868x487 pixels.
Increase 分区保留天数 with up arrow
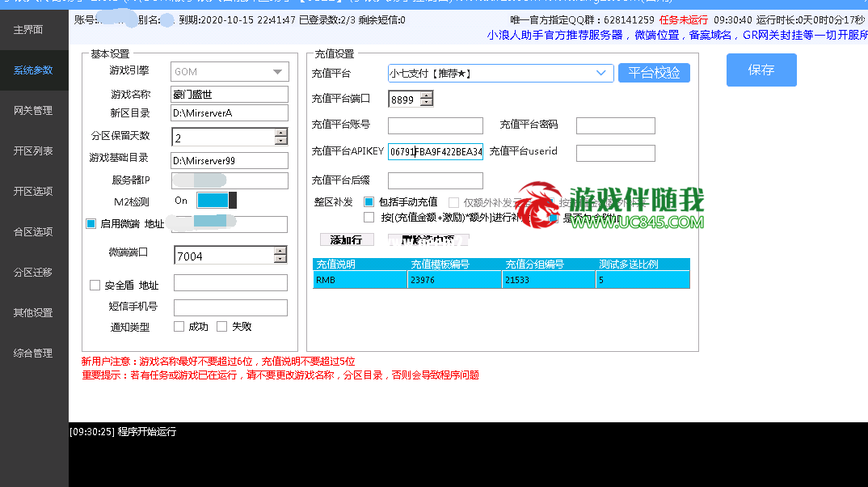(x=281, y=133)
